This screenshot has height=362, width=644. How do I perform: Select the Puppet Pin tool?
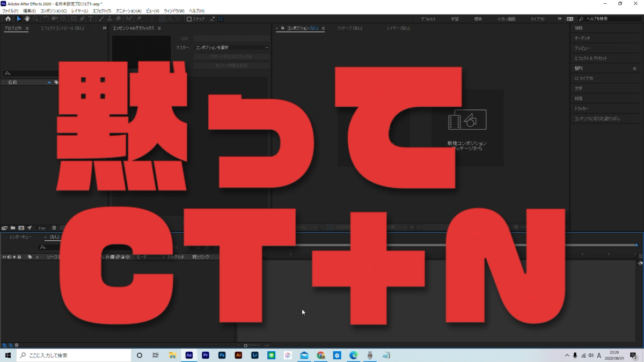coord(140,19)
